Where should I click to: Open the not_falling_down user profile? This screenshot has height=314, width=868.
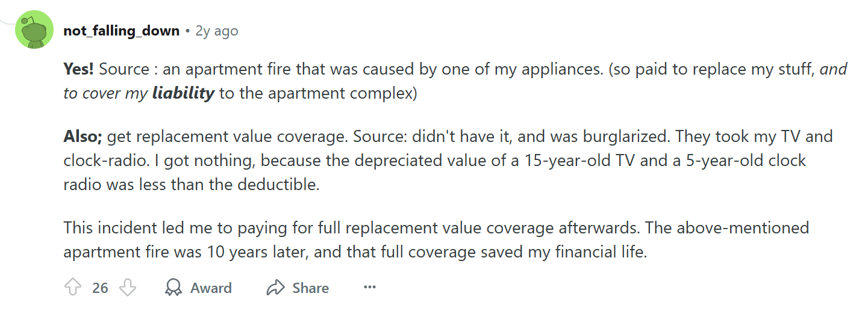tap(121, 31)
